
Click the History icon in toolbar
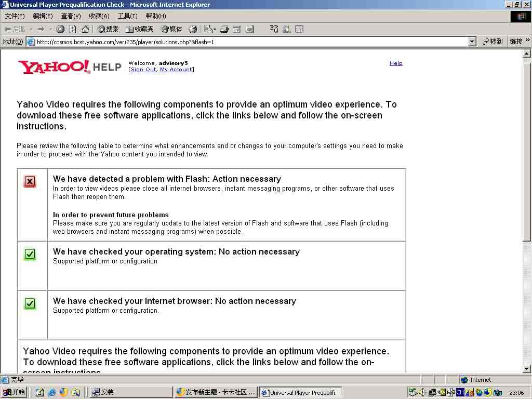[x=193, y=29]
